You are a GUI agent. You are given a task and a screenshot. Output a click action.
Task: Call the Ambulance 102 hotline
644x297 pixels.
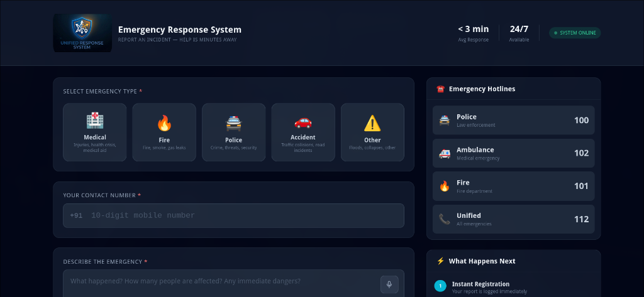pos(513,153)
